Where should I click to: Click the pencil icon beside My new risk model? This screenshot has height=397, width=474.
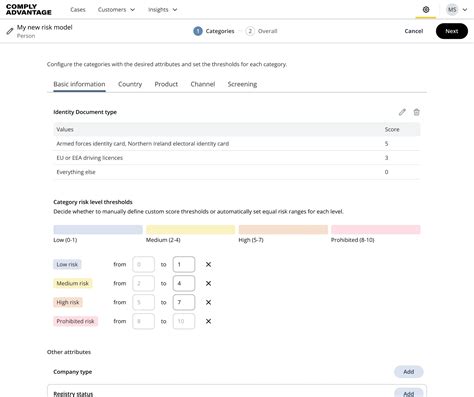coord(10,31)
